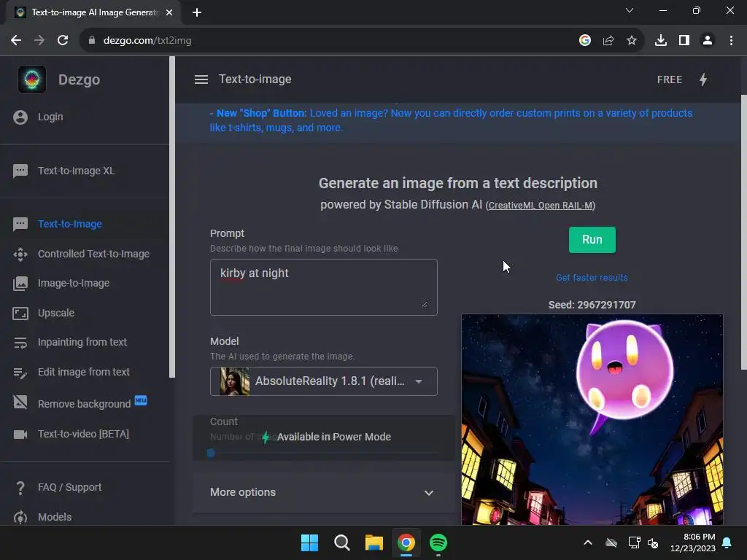
Task: Open the Upscale page
Action: pos(55,314)
